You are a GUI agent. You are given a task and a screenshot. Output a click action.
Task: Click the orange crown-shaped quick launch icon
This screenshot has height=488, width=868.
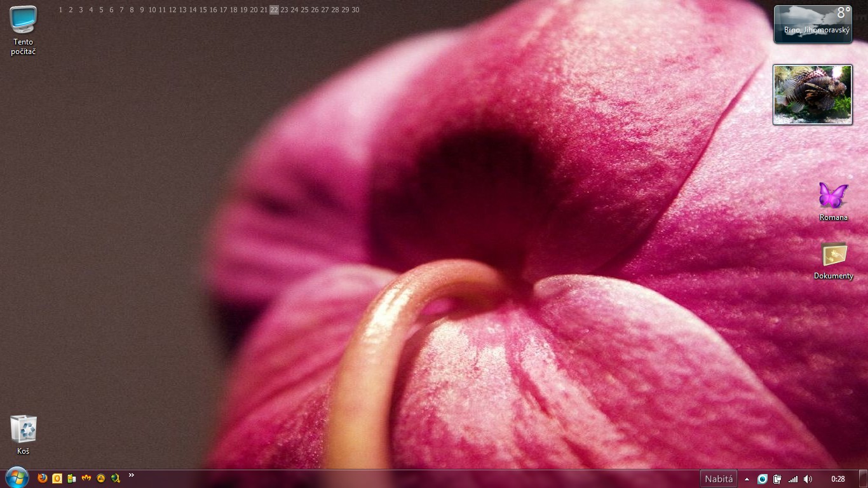(86, 478)
